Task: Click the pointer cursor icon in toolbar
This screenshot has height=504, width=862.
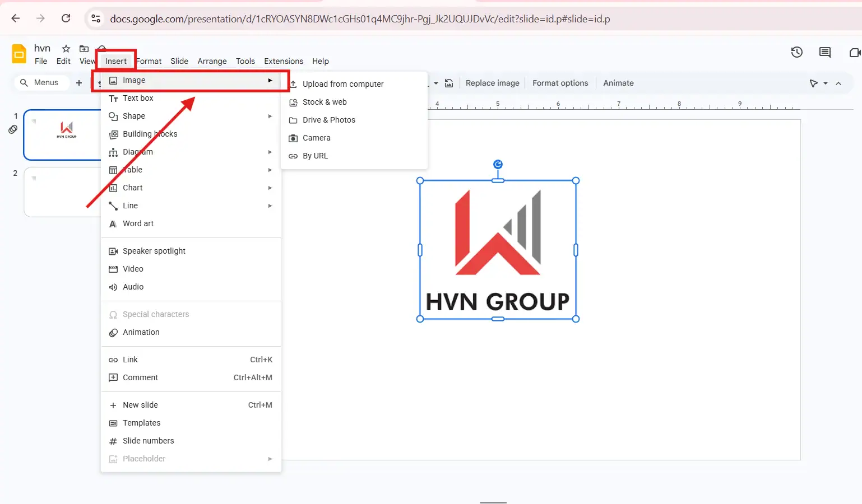Action: click(x=813, y=83)
